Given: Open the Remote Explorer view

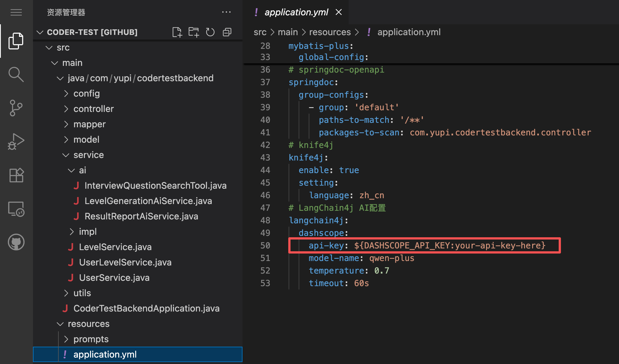Looking at the screenshot, I should 16,209.
